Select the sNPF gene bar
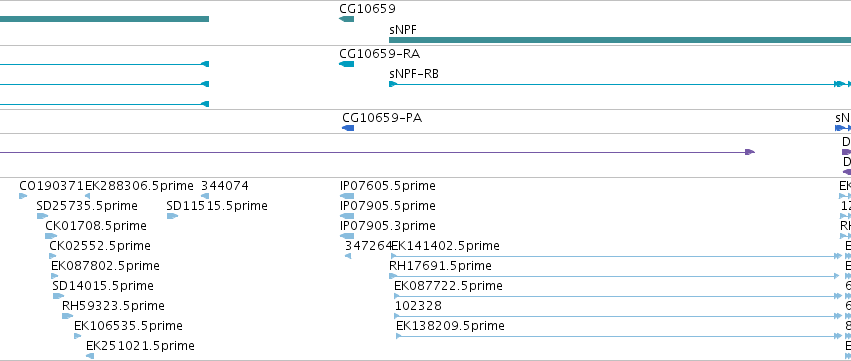 point(620,40)
